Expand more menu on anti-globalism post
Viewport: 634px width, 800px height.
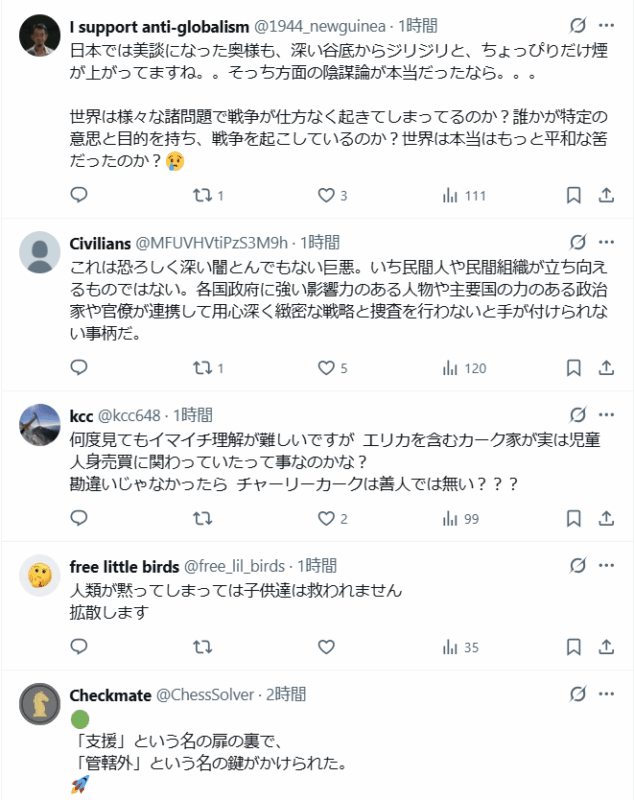pos(607,24)
